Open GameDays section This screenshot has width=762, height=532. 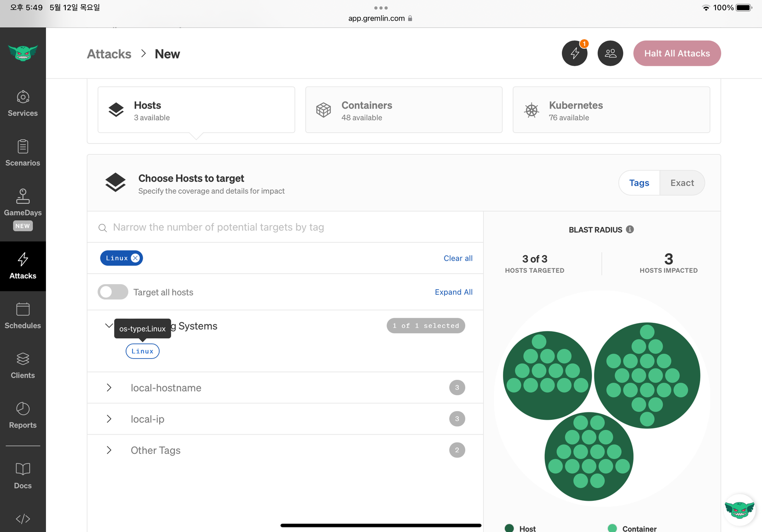point(23,209)
